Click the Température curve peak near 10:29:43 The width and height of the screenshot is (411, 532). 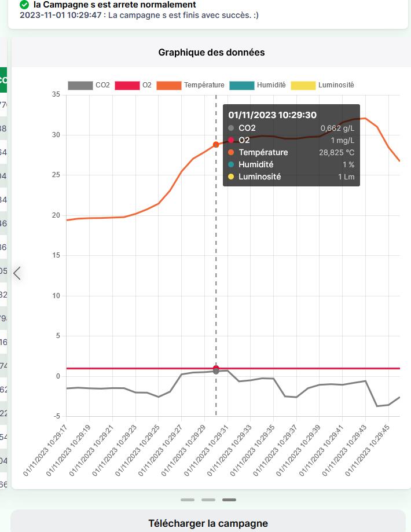(365, 118)
